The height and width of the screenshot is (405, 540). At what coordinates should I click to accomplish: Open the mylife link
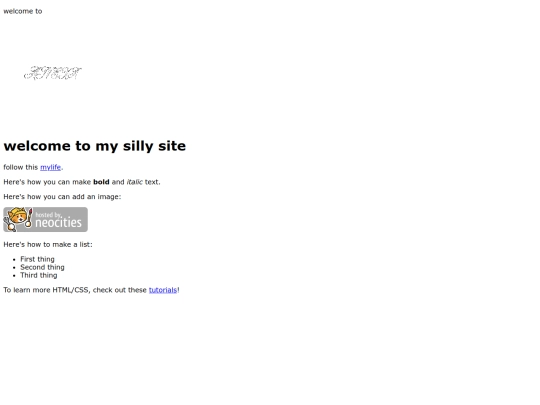click(x=50, y=167)
